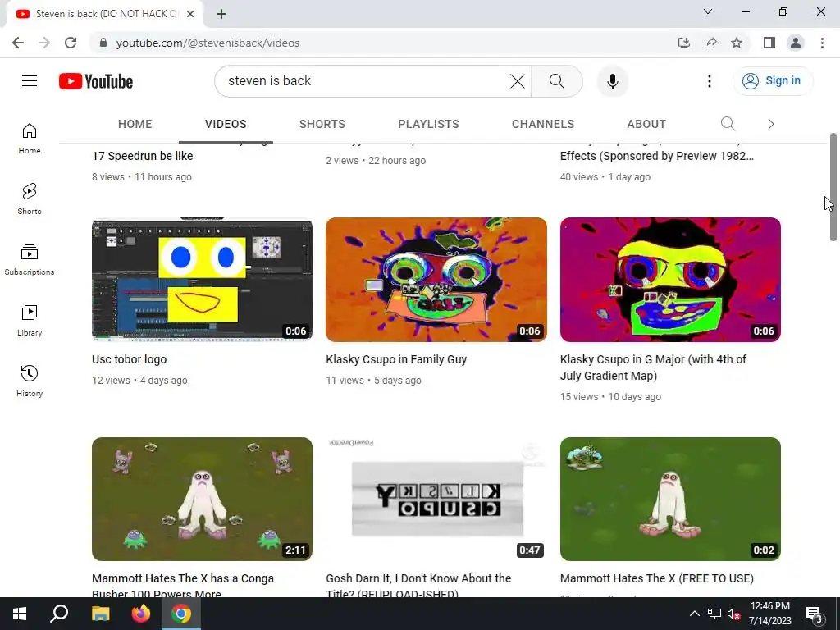Go back with the browser back arrow
The image size is (840, 630).
point(18,43)
